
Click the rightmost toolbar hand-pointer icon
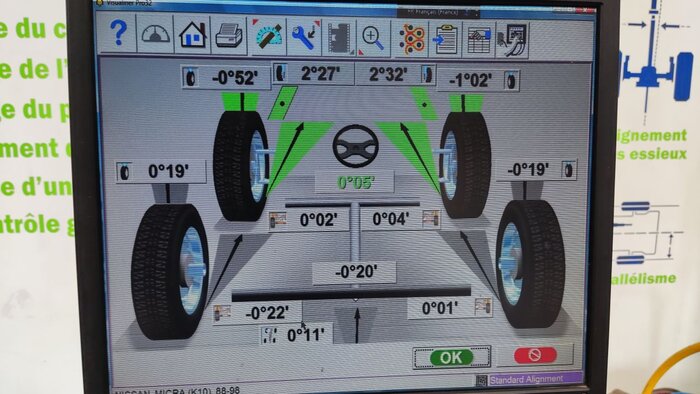(x=512, y=40)
